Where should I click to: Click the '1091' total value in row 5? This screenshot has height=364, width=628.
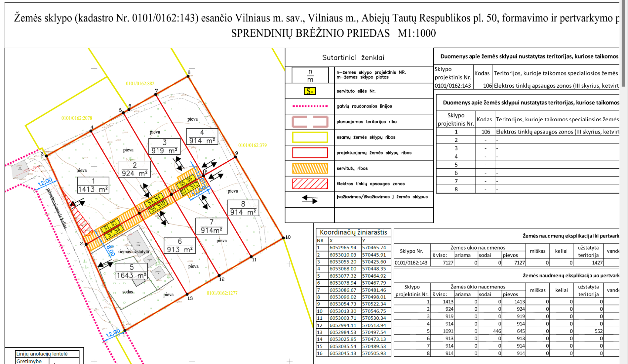pyautogui.click(x=448, y=331)
